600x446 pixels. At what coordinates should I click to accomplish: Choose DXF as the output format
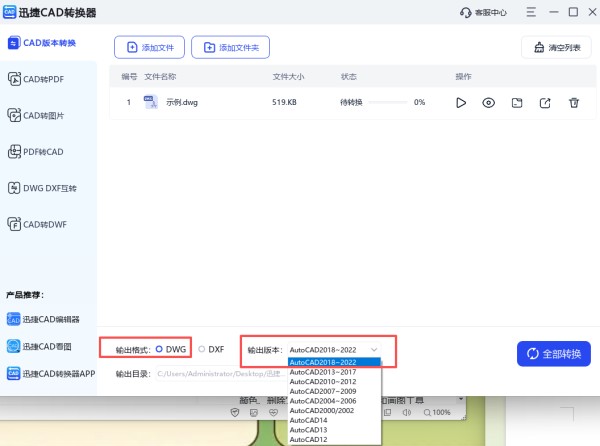click(202, 349)
